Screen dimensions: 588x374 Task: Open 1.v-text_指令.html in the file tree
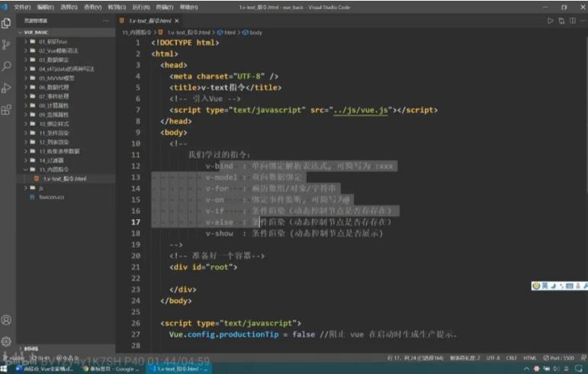click(x=65, y=179)
